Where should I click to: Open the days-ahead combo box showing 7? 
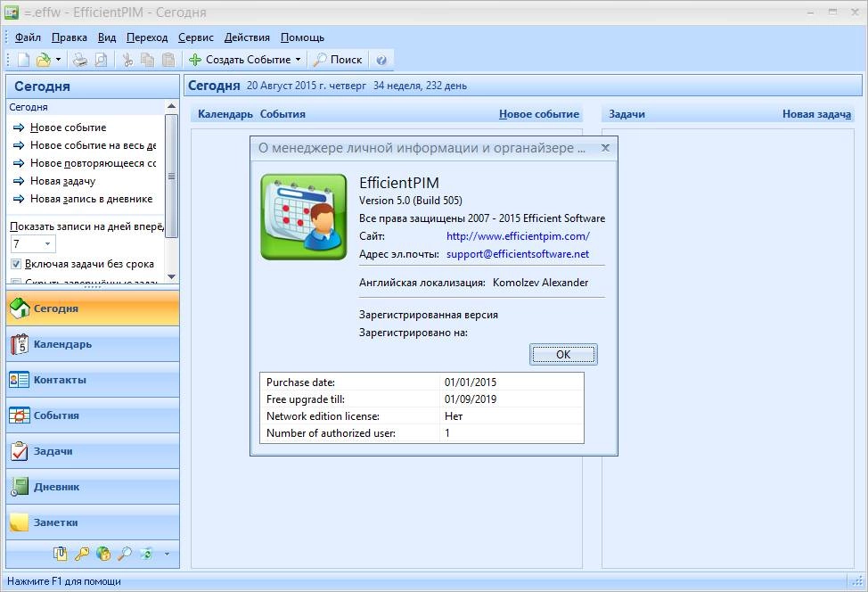(33, 243)
